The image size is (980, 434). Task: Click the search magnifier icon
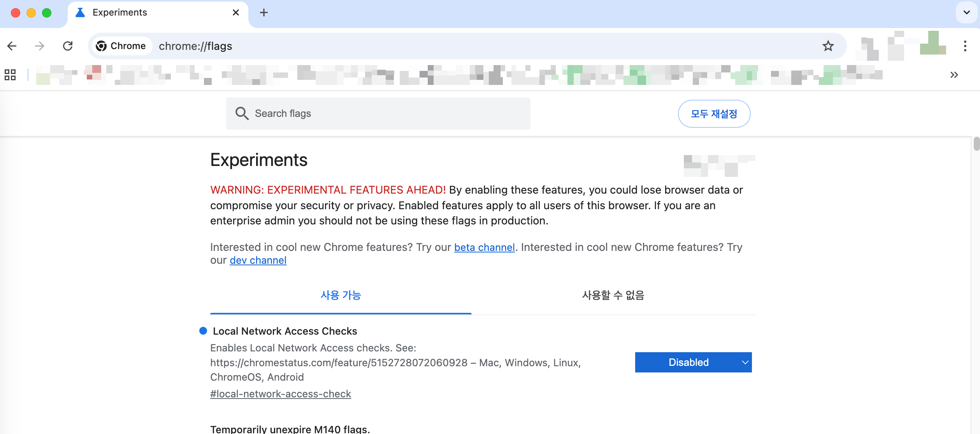242,113
